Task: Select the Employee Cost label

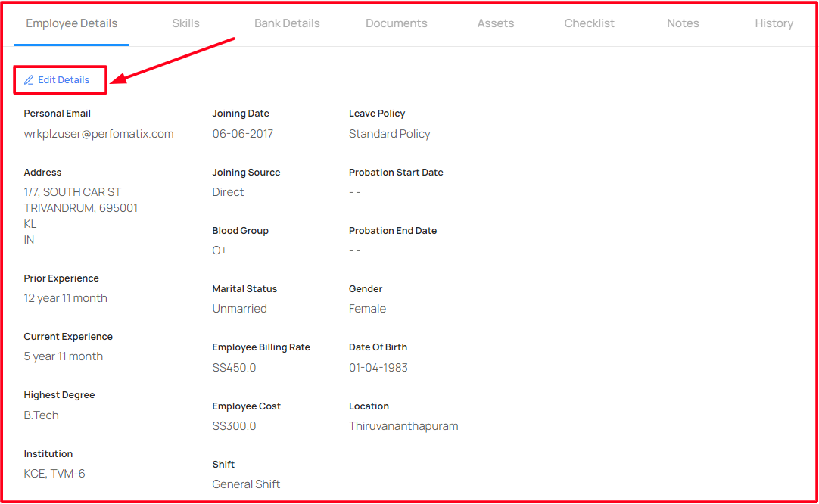Action: pos(247,406)
